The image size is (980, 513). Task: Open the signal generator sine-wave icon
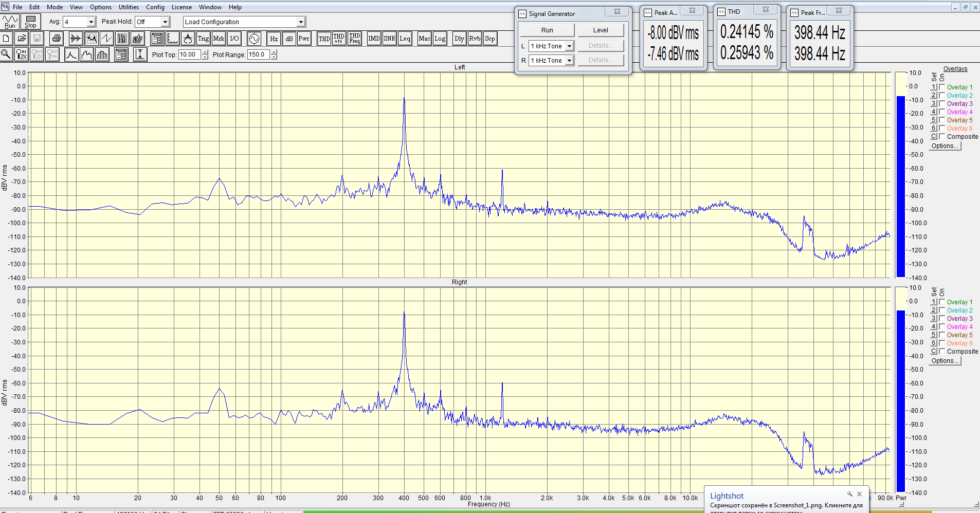point(254,39)
